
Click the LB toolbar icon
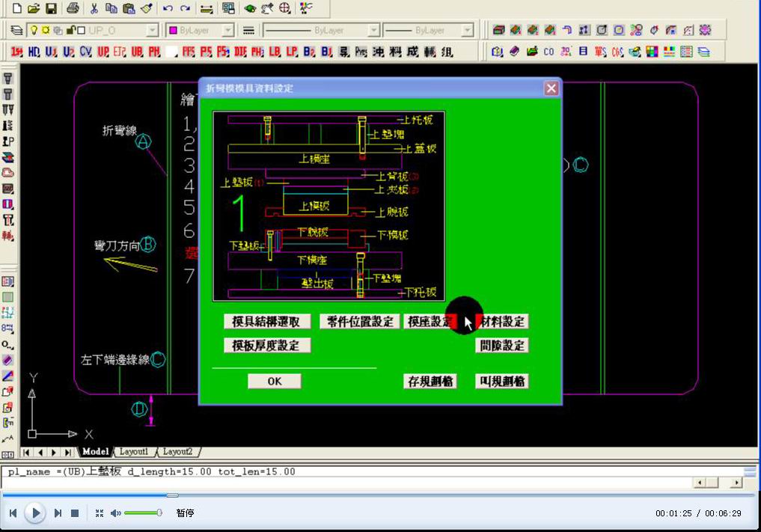click(x=275, y=52)
